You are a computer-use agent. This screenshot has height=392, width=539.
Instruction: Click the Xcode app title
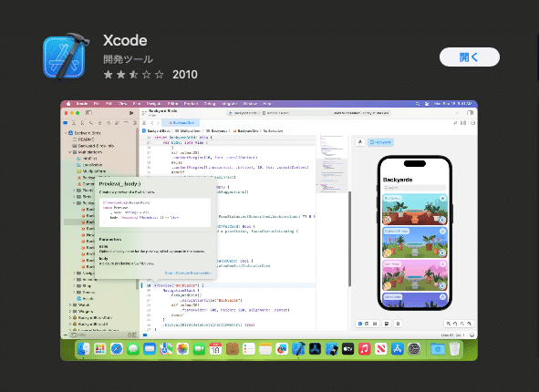(x=125, y=40)
